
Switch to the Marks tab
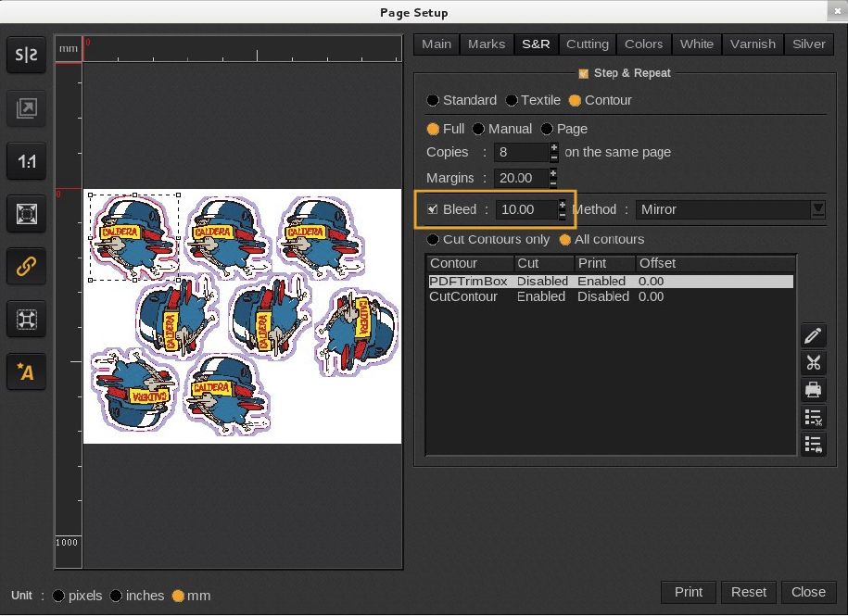pos(487,44)
